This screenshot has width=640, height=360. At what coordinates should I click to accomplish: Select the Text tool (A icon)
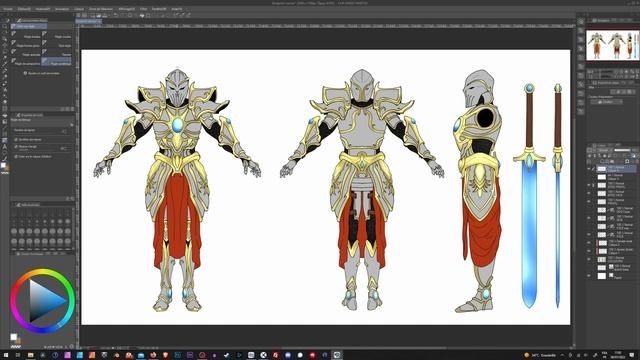click(5, 146)
